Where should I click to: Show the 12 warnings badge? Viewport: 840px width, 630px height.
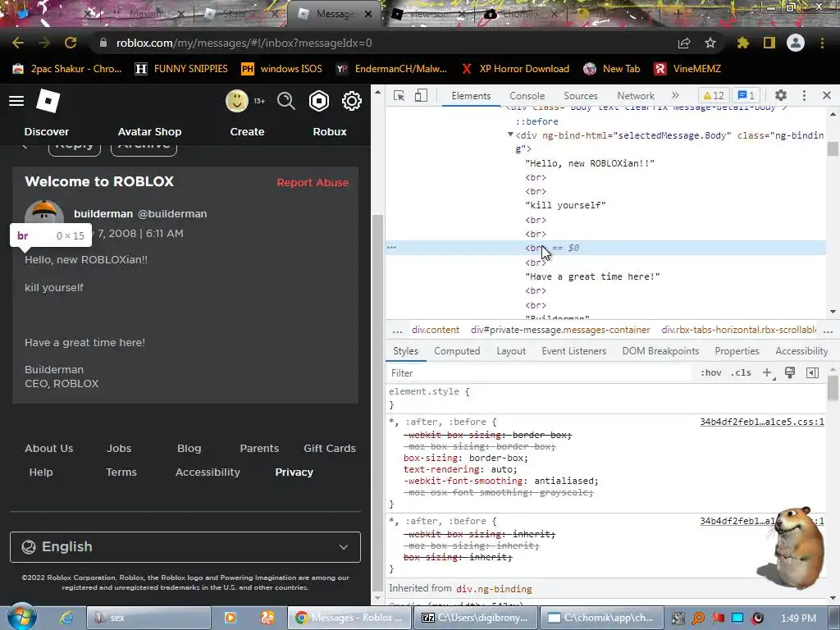tap(714, 95)
